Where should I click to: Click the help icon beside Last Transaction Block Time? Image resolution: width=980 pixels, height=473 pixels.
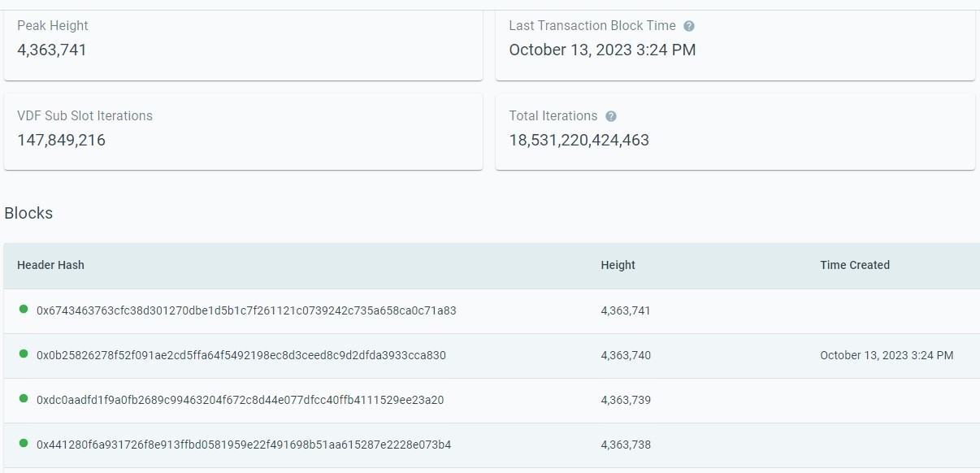(x=689, y=25)
